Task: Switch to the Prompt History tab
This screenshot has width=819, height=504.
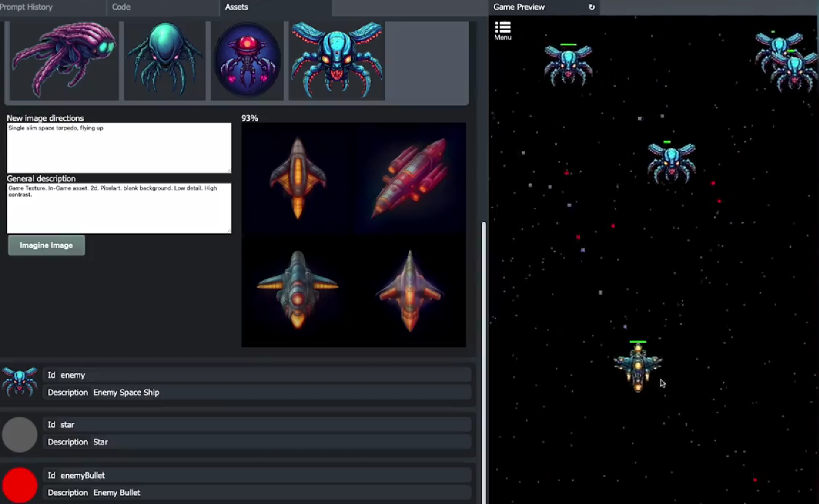Action: coord(27,7)
